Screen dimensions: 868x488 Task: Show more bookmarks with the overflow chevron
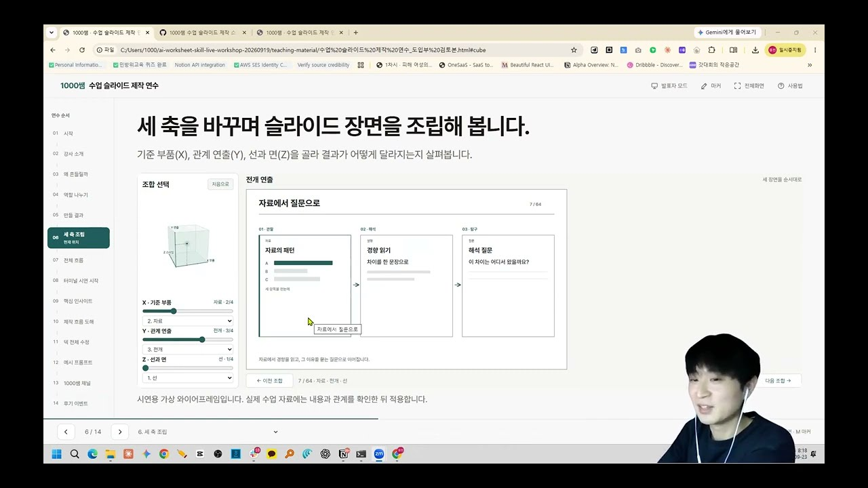pos(810,65)
